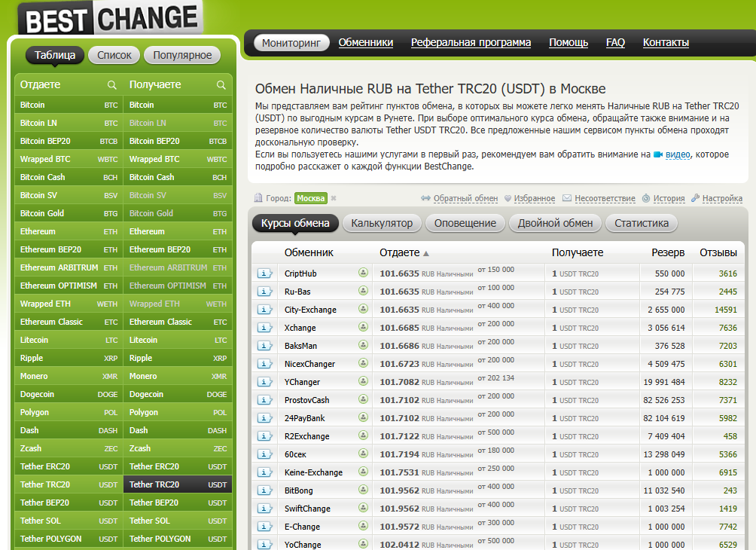Click the YoChange exchanger name
The image size is (756, 550).
pyautogui.click(x=303, y=545)
